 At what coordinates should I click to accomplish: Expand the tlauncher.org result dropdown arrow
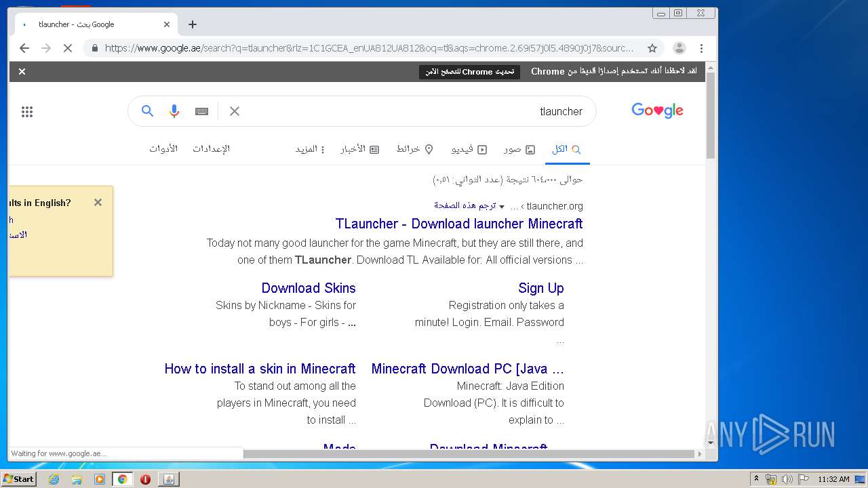click(502, 207)
